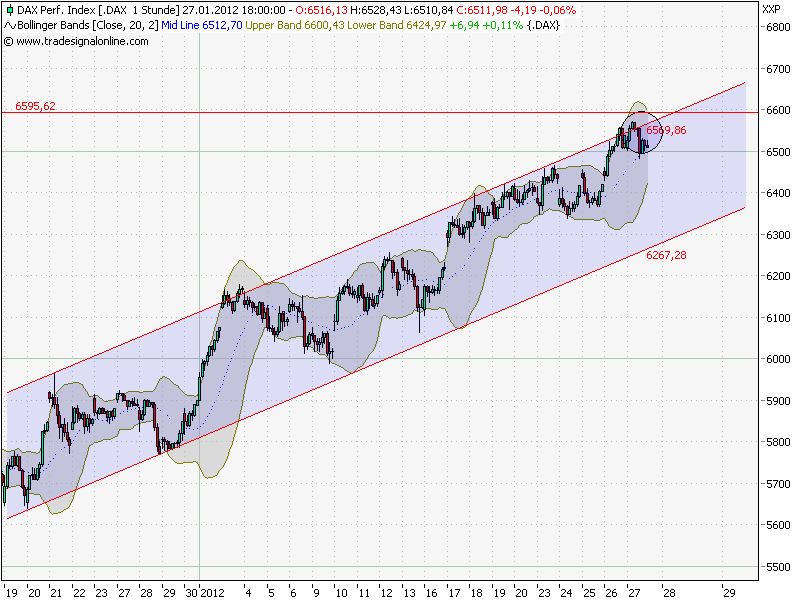Click the 6700 price axis label
800x600 pixels.
[x=778, y=69]
